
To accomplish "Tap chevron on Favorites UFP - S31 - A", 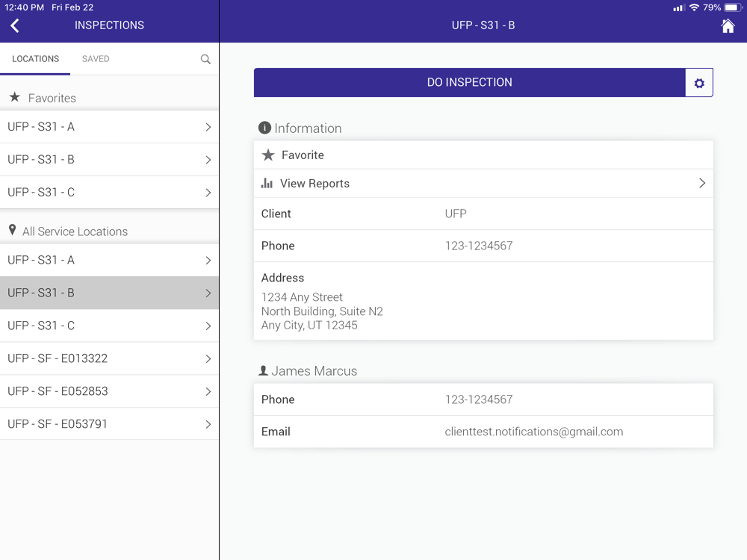I will (208, 127).
